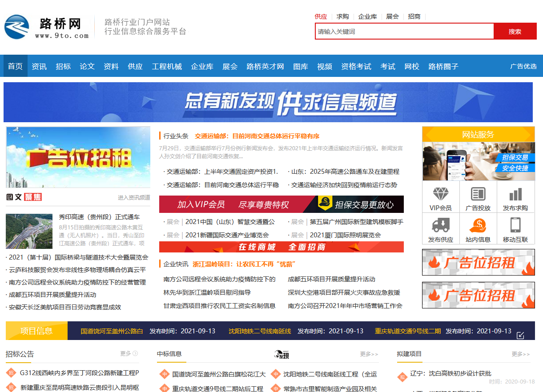
Task: Open 路桥圈子 in the navigation bar
Action: [x=443, y=66]
